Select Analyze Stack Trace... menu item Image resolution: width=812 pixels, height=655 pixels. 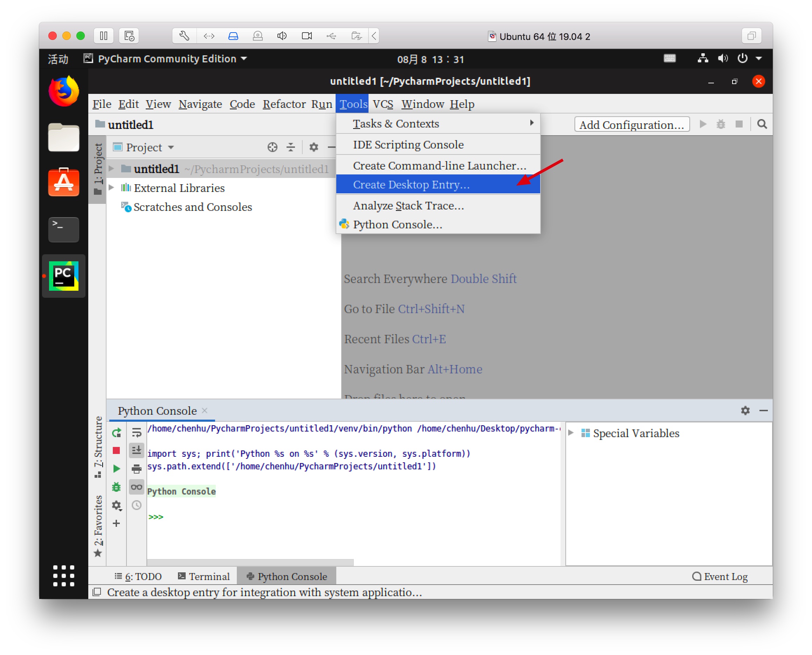[438, 206]
